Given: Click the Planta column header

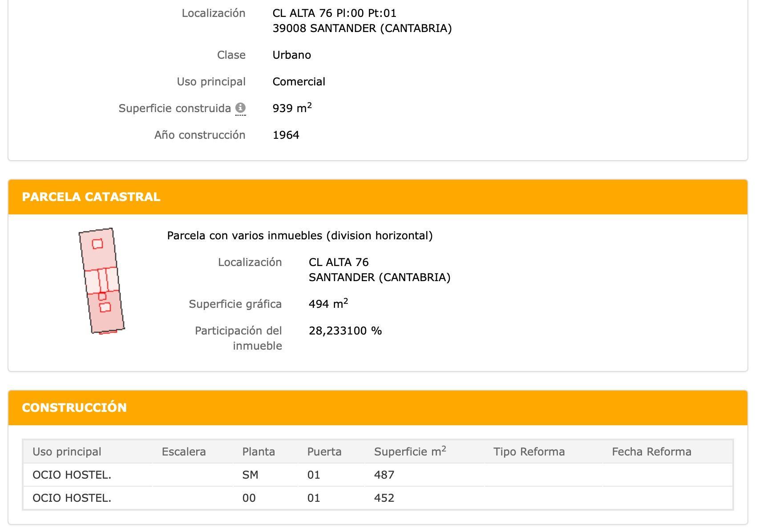Looking at the screenshot, I should click(x=258, y=451).
